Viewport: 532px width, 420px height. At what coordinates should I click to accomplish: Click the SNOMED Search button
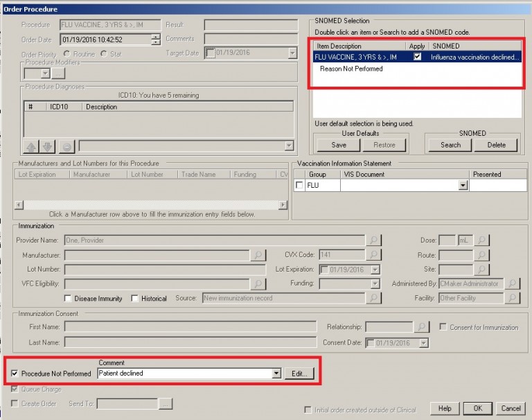pyautogui.click(x=450, y=145)
